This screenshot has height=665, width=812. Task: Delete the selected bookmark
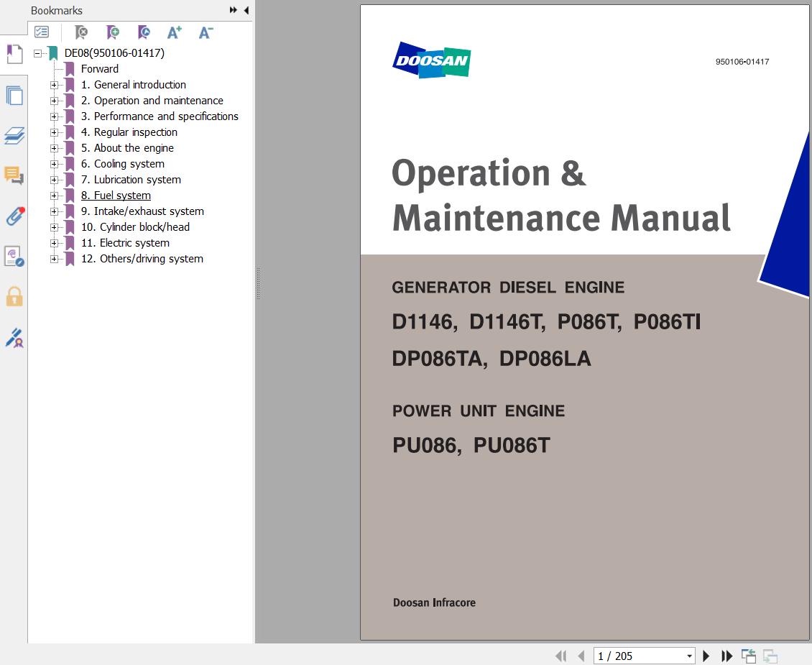(80, 32)
